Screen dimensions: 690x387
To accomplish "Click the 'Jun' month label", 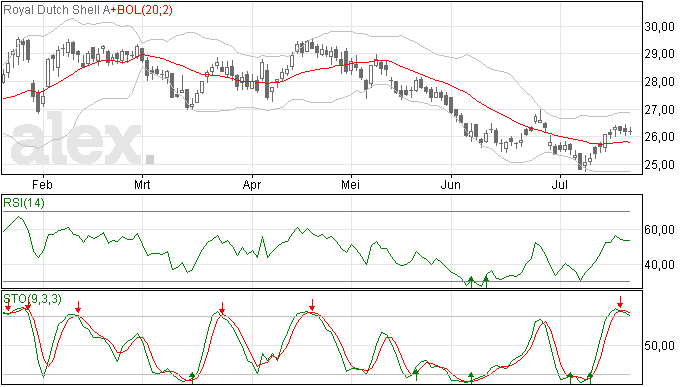I will [451, 184].
